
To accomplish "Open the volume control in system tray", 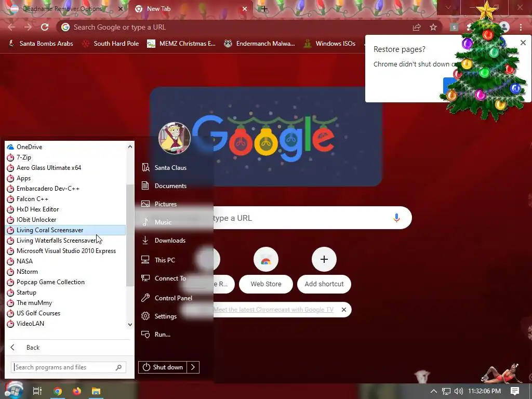I will click(x=458, y=391).
